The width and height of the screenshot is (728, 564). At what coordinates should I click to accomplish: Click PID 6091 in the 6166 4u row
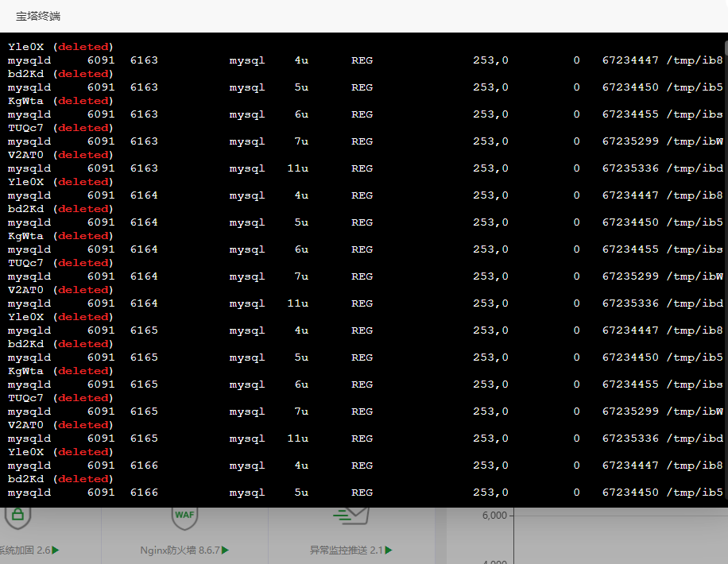pos(101,465)
